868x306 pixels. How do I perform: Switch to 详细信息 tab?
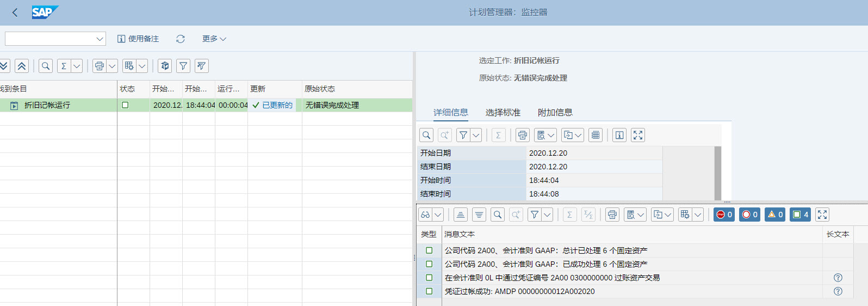tap(450, 112)
